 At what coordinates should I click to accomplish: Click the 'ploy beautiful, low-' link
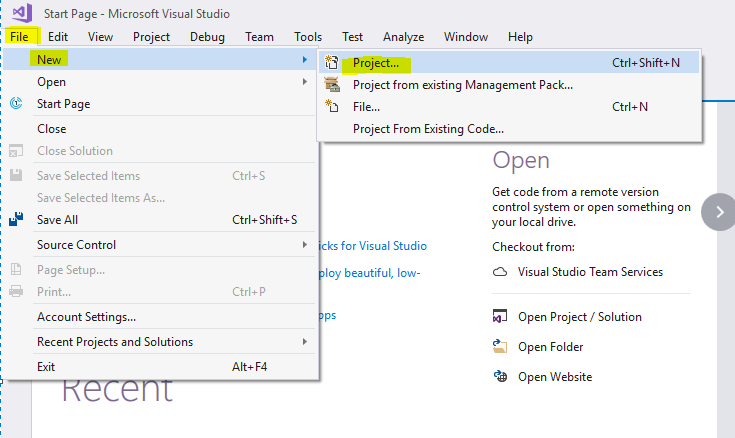370,273
